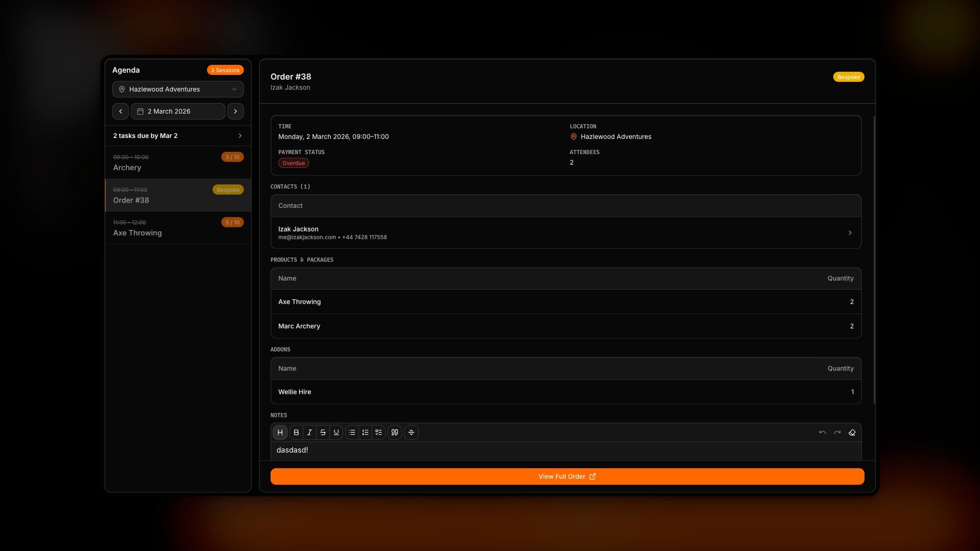This screenshot has height=551, width=980.
Task: Clear formatting with eraser icon
Action: tap(852, 432)
